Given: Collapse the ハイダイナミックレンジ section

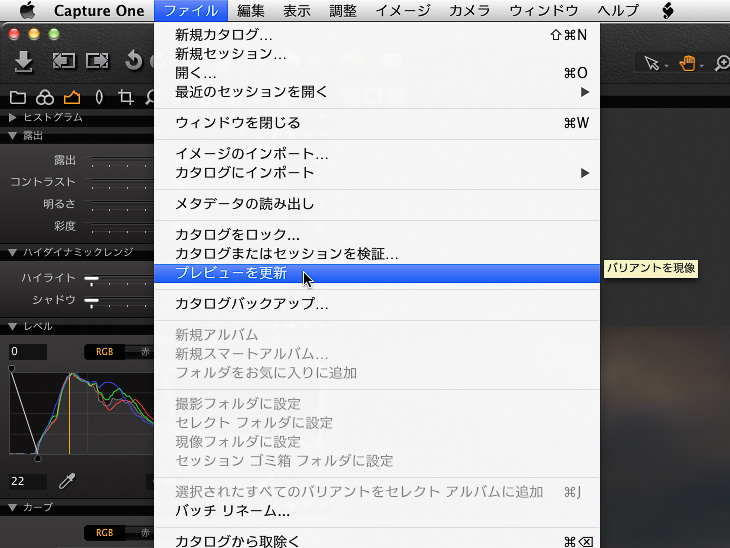Looking at the screenshot, I should tap(12, 252).
